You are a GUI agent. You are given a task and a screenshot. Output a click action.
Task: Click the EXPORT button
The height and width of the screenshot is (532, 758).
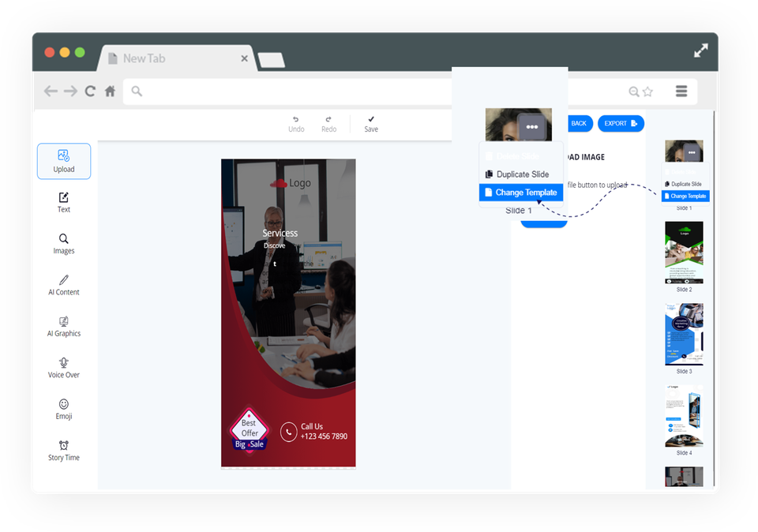coord(621,123)
